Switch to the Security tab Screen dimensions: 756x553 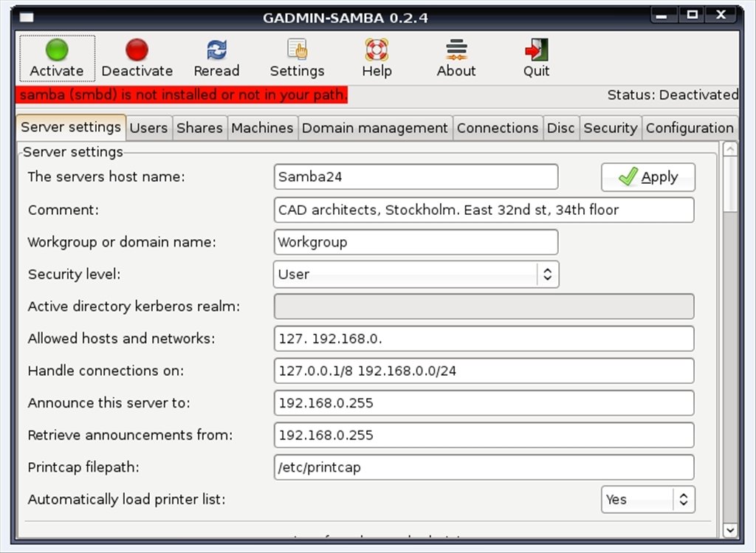[611, 128]
